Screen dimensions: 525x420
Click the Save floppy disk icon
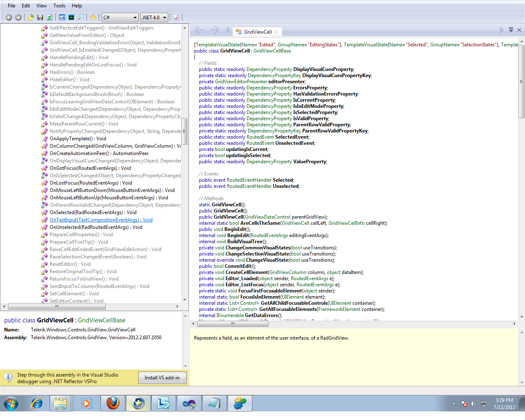click(x=40, y=17)
